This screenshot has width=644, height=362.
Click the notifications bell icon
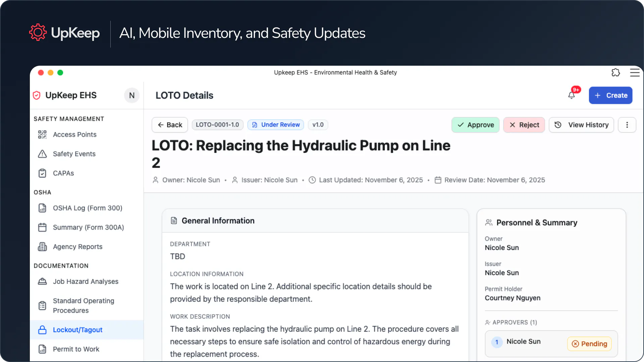click(x=572, y=95)
